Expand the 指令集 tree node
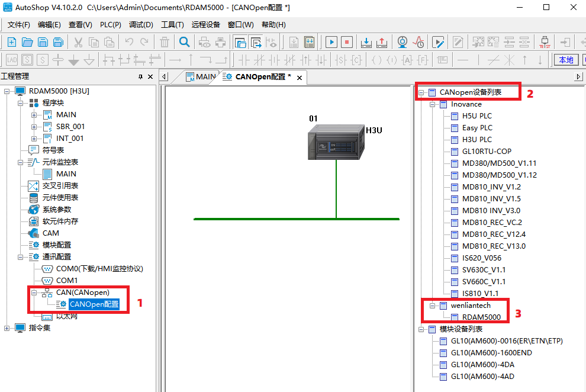Viewport: 586px width, 392px height. pyautogui.click(x=8, y=328)
